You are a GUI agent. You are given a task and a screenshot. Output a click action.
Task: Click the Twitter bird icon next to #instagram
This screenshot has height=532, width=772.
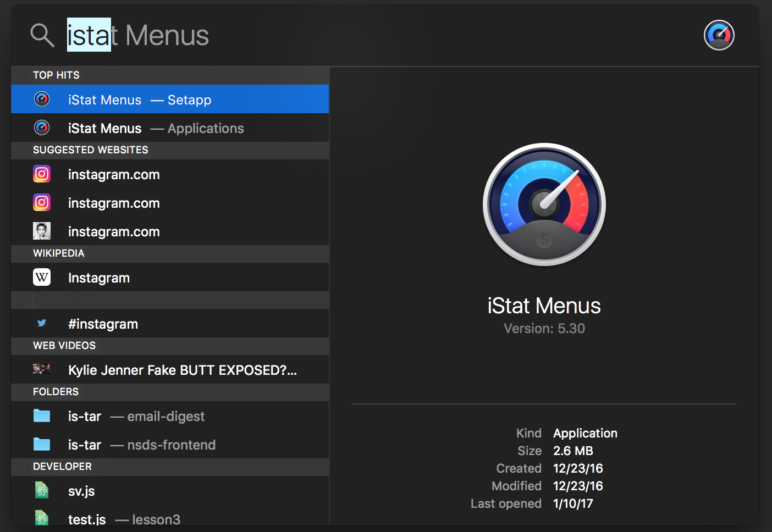click(42, 324)
